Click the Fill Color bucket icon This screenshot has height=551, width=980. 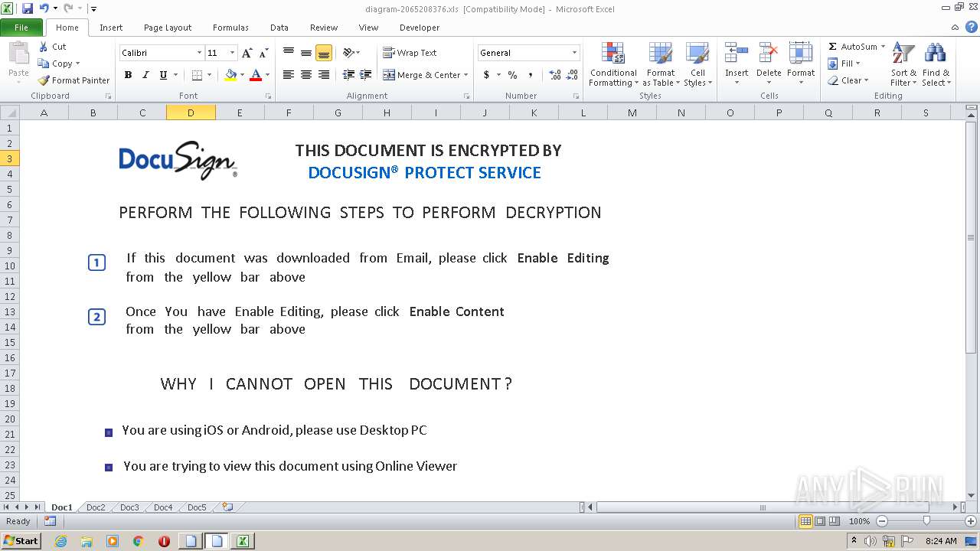click(x=230, y=75)
